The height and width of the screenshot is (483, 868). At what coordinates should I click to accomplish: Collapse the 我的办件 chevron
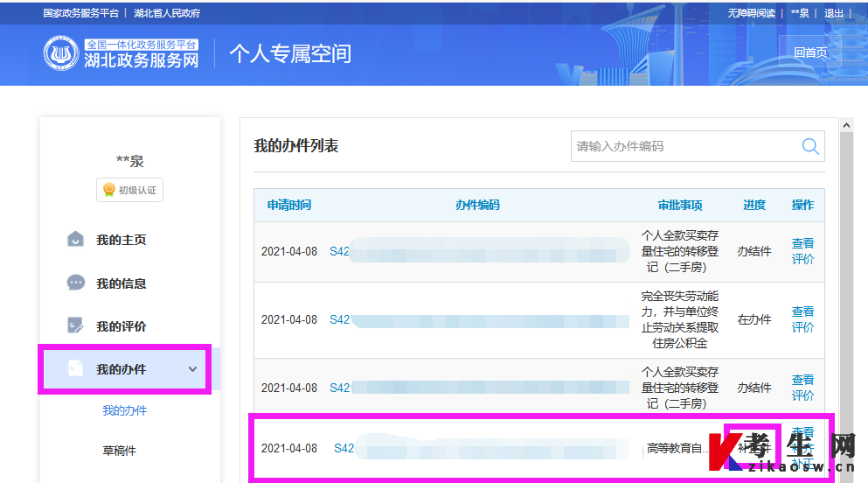point(192,369)
